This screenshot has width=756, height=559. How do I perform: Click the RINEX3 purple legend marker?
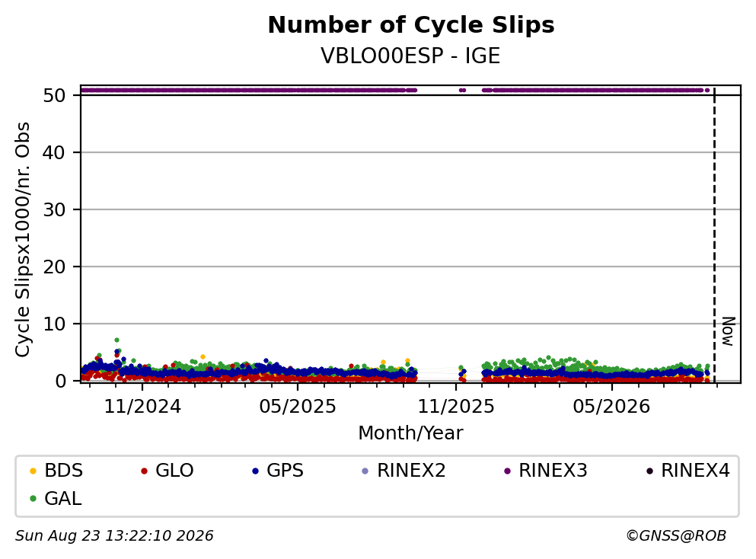[507, 471]
